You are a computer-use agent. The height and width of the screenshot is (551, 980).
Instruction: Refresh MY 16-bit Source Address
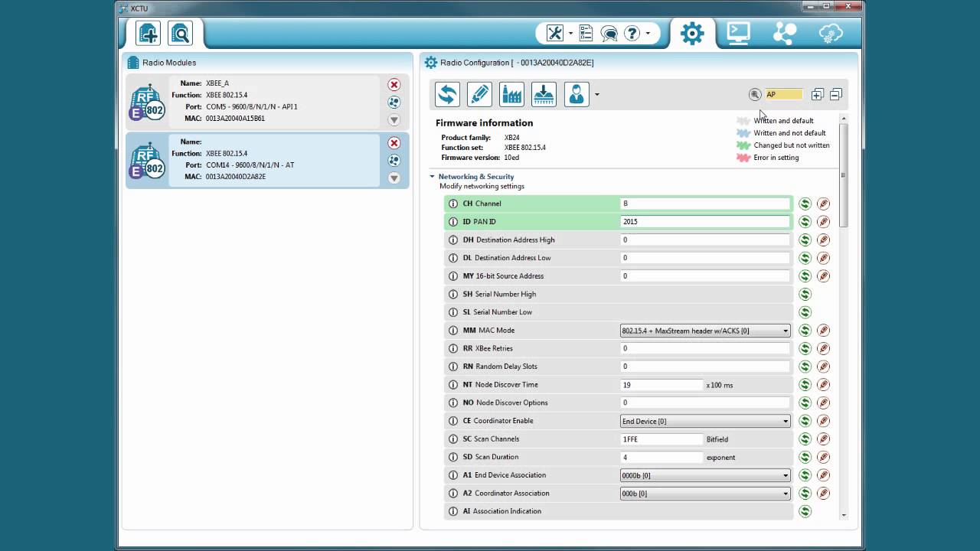coord(805,275)
